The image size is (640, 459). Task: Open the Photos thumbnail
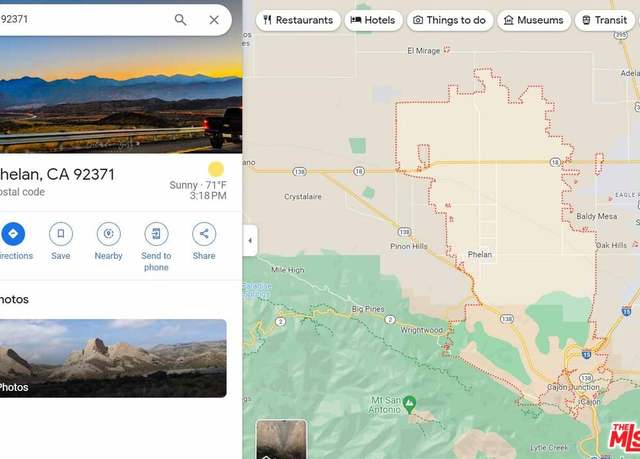click(x=113, y=358)
